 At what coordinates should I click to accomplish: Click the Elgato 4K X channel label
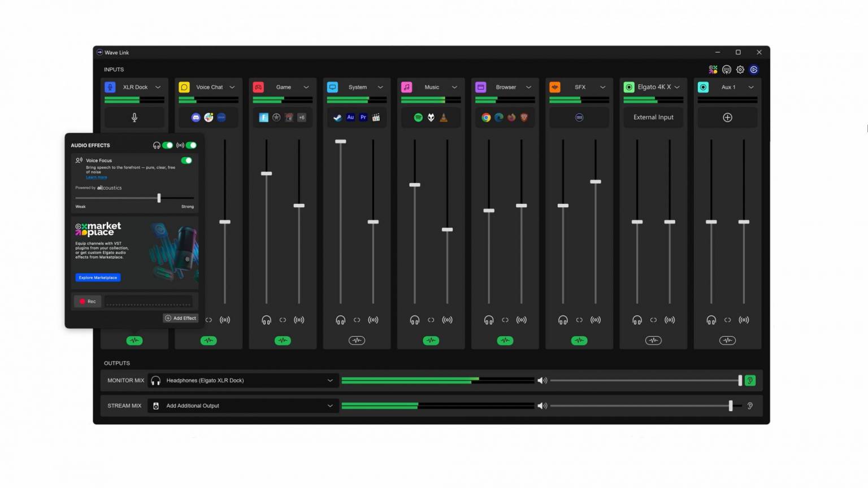pos(653,87)
